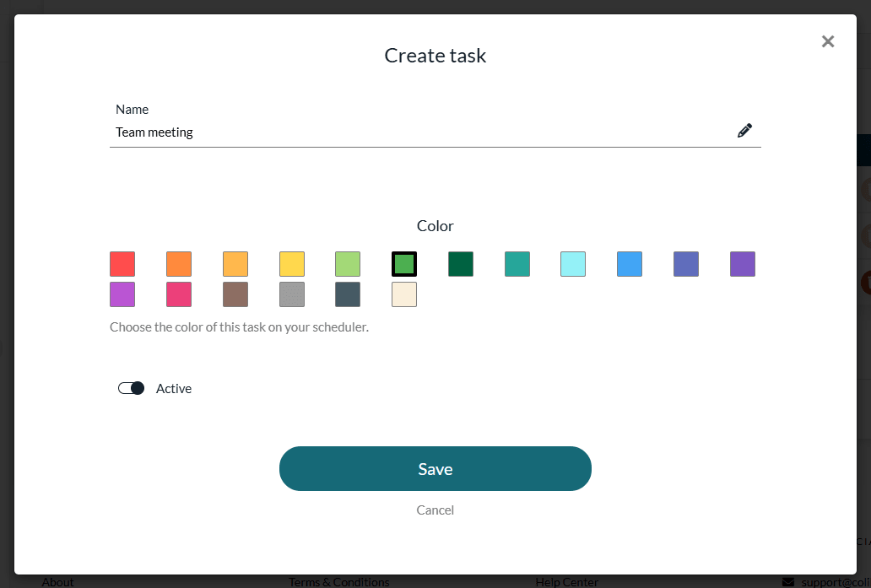Pick the dark orange color swatch
871x588 pixels.
(179, 264)
